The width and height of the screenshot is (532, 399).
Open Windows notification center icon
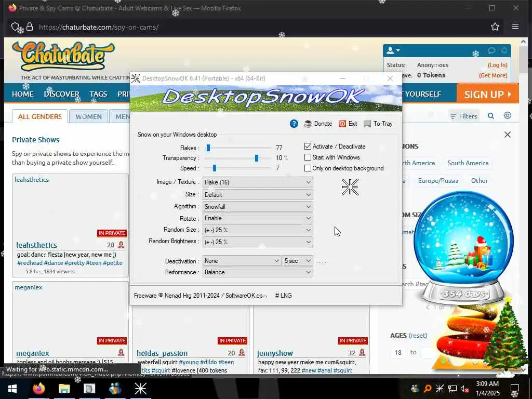[515, 389]
